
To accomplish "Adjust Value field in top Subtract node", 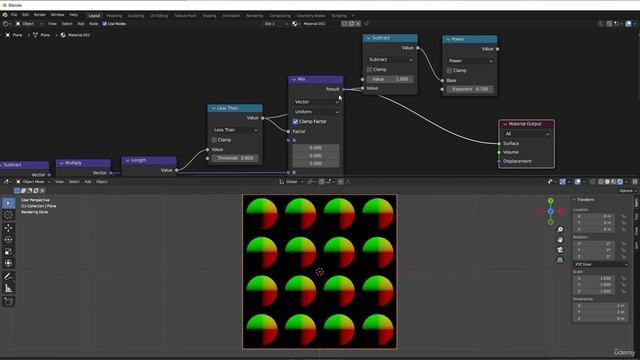I will tap(390, 79).
